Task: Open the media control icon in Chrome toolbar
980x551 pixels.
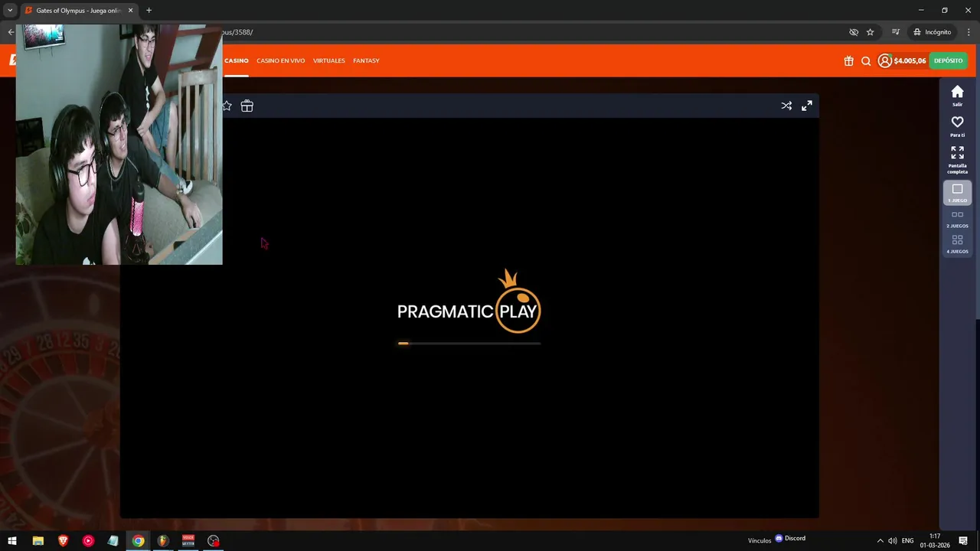Action: click(x=896, y=32)
